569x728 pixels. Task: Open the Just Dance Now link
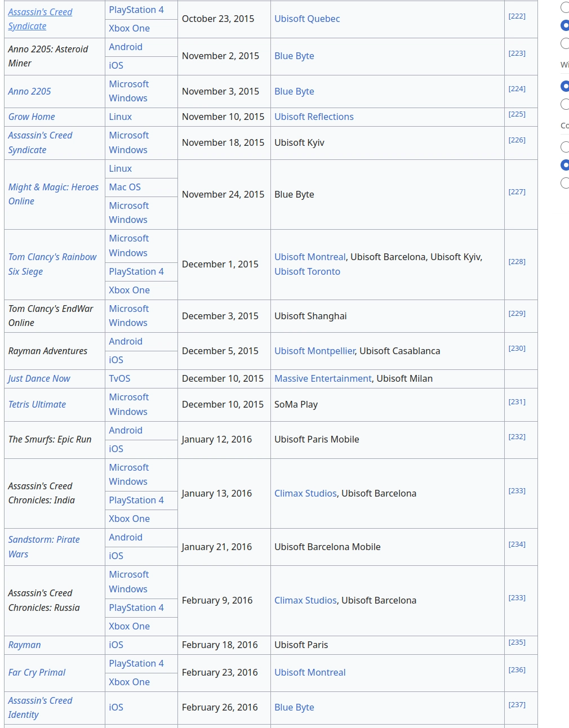click(x=39, y=378)
